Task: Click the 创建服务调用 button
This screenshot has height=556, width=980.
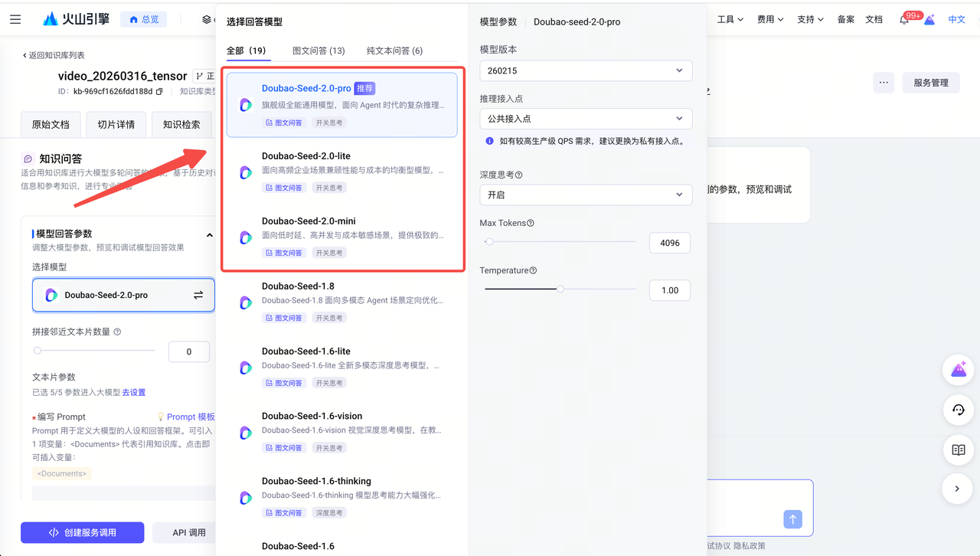Action: [83, 532]
